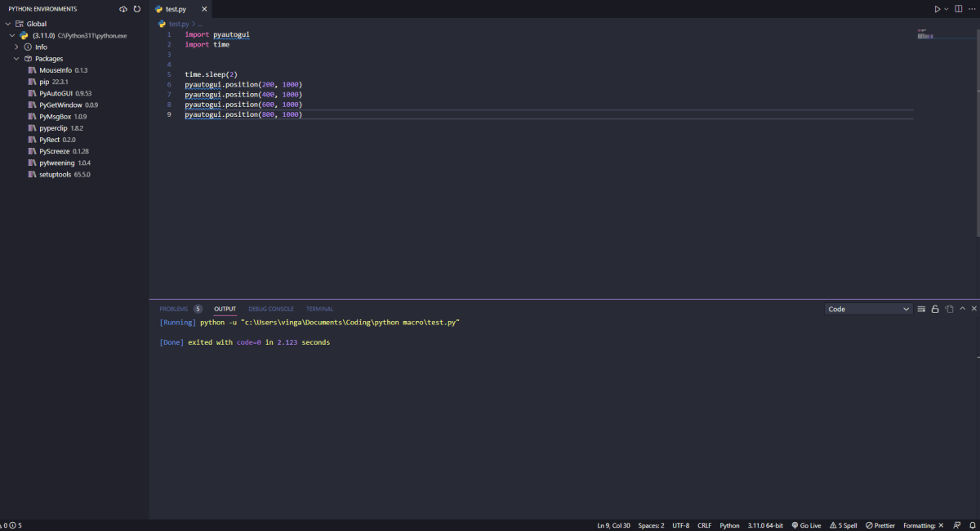Click the [Done] exited with code=0 output line
This screenshot has height=531, width=980.
point(245,342)
